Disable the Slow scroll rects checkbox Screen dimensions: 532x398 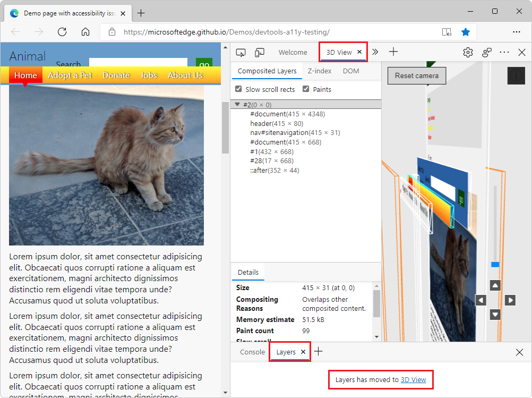[238, 89]
